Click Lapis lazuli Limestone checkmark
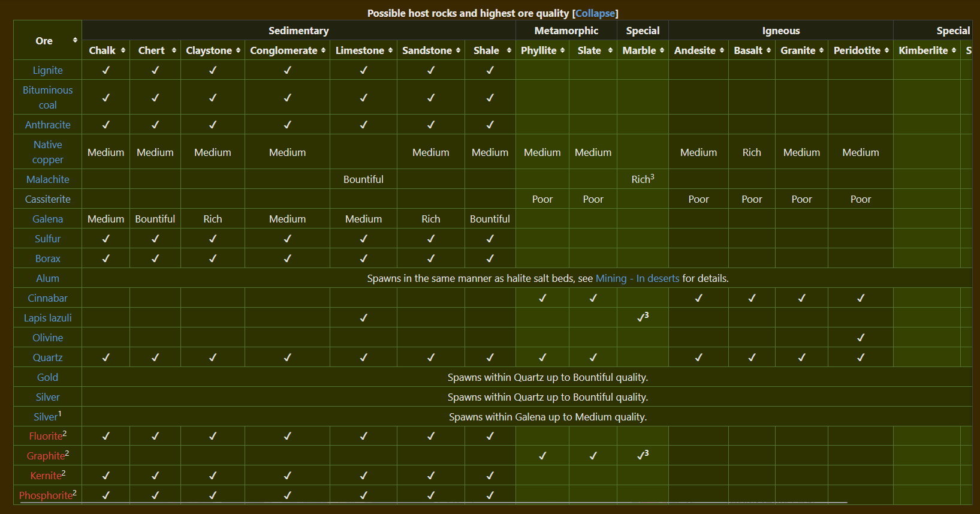The width and height of the screenshot is (980, 514). click(x=363, y=318)
